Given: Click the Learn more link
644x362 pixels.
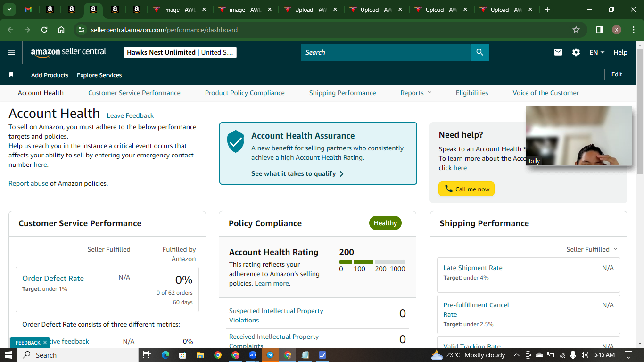Looking at the screenshot, I should point(272,283).
